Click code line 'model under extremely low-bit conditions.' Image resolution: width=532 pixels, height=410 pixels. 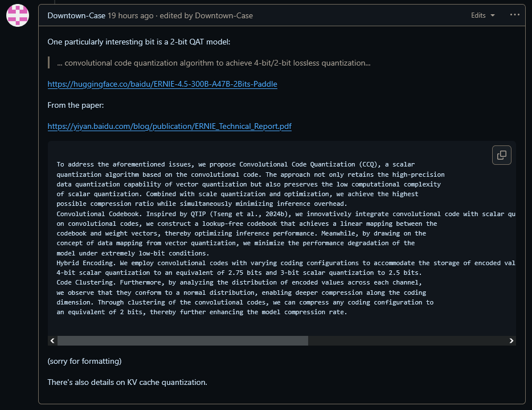click(133, 253)
